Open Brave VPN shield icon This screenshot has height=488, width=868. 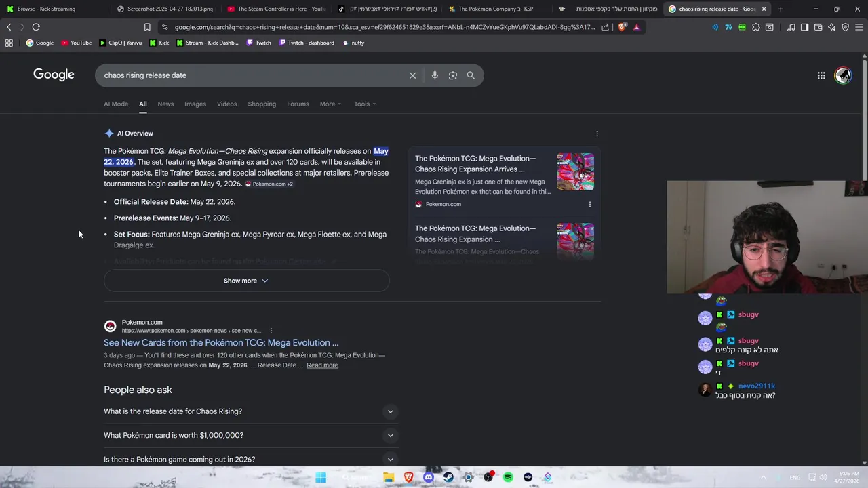point(845,27)
